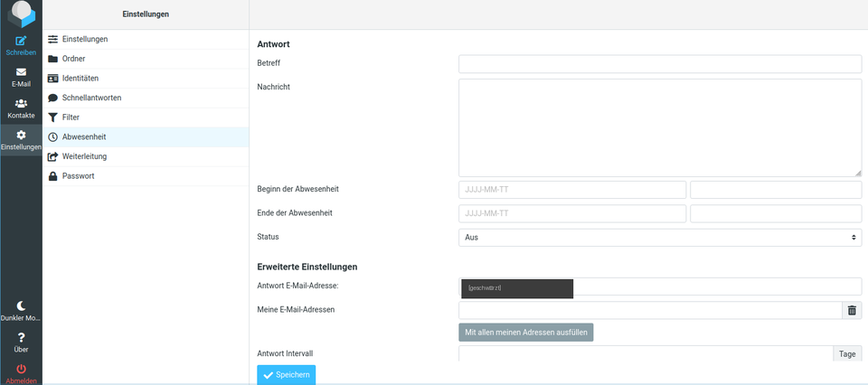The image size is (868, 385).
Task: Click Abmelden power icon
Action: tap(21, 369)
